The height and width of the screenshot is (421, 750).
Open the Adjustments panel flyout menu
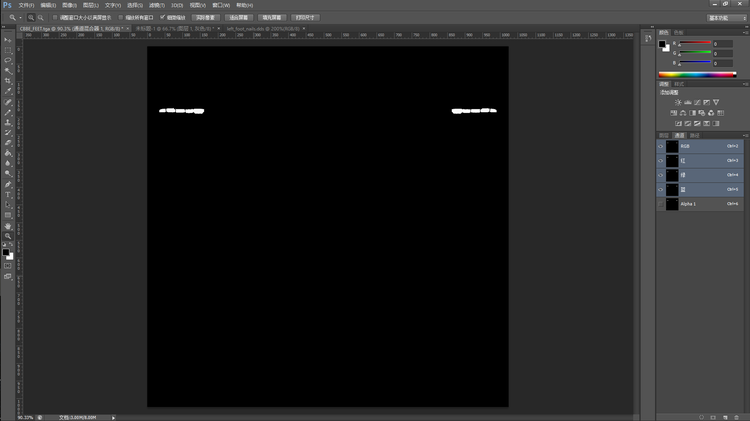[745, 84]
